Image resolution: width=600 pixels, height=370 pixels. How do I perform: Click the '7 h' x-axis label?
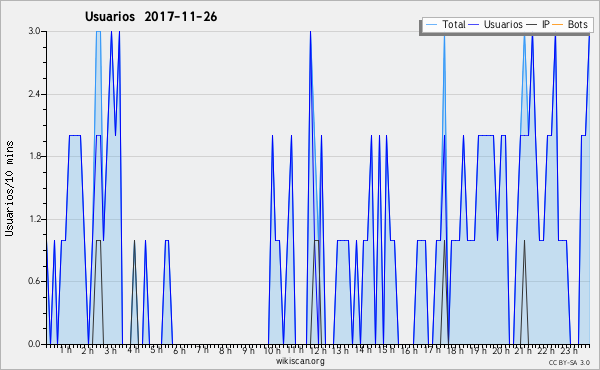(x=202, y=350)
